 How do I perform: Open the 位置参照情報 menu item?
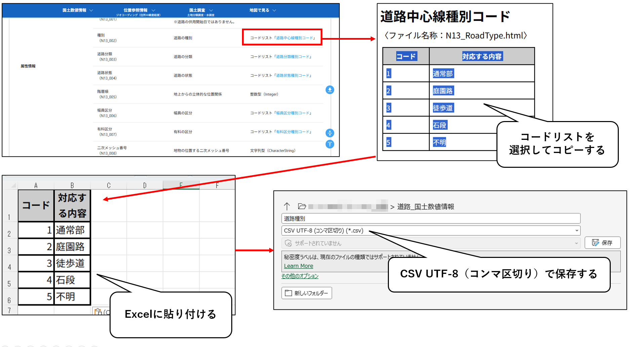pos(139,10)
